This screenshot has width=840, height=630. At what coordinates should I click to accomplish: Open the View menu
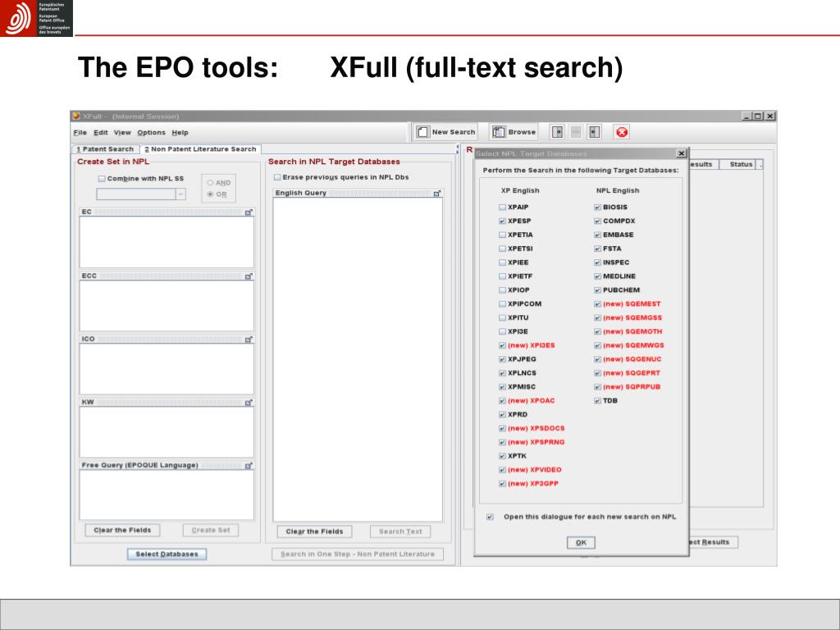122,132
